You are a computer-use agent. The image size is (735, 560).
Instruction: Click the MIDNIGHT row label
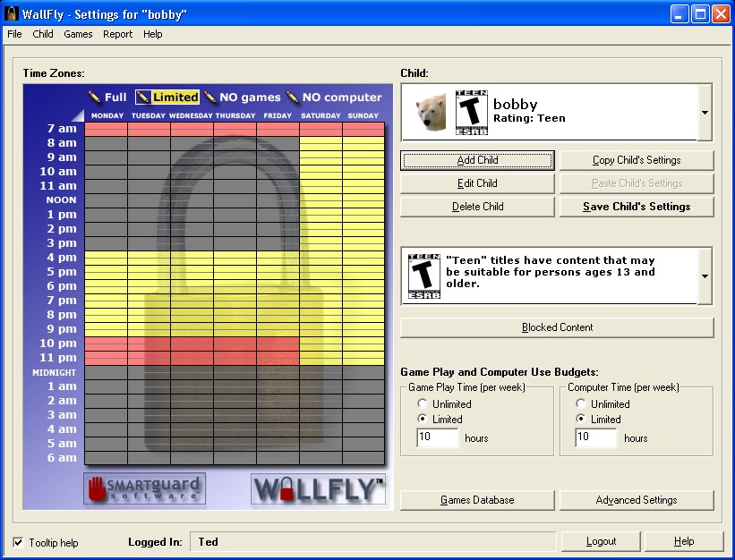54,373
